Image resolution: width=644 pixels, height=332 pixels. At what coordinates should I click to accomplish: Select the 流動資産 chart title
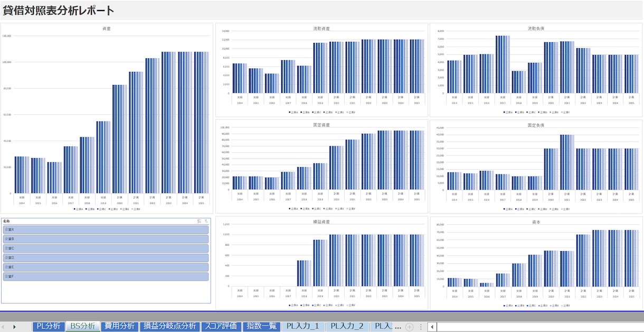[x=321, y=28]
